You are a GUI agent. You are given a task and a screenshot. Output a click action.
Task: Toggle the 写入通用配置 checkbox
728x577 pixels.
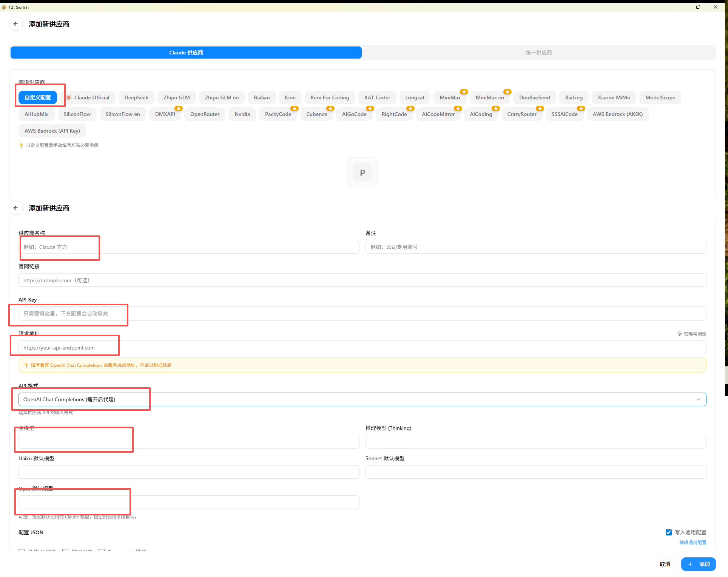(669, 532)
